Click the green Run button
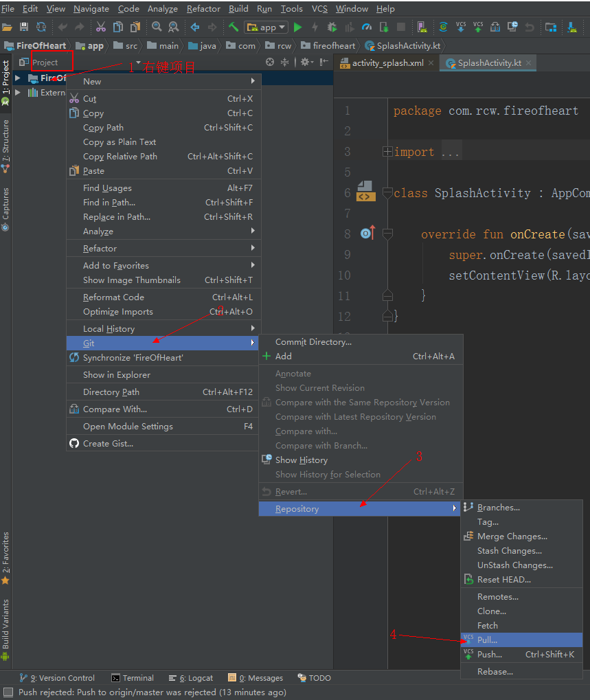This screenshot has width=590, height=700. point(297,27)
